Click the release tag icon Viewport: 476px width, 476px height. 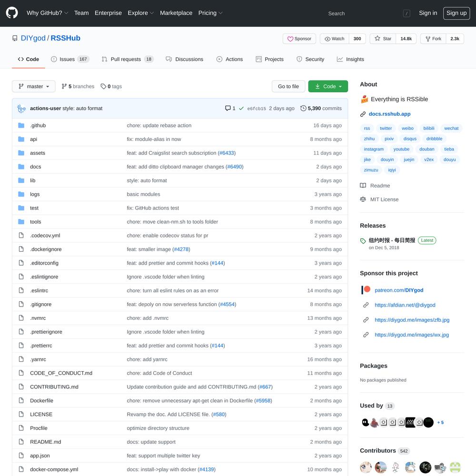coord(363,241)
